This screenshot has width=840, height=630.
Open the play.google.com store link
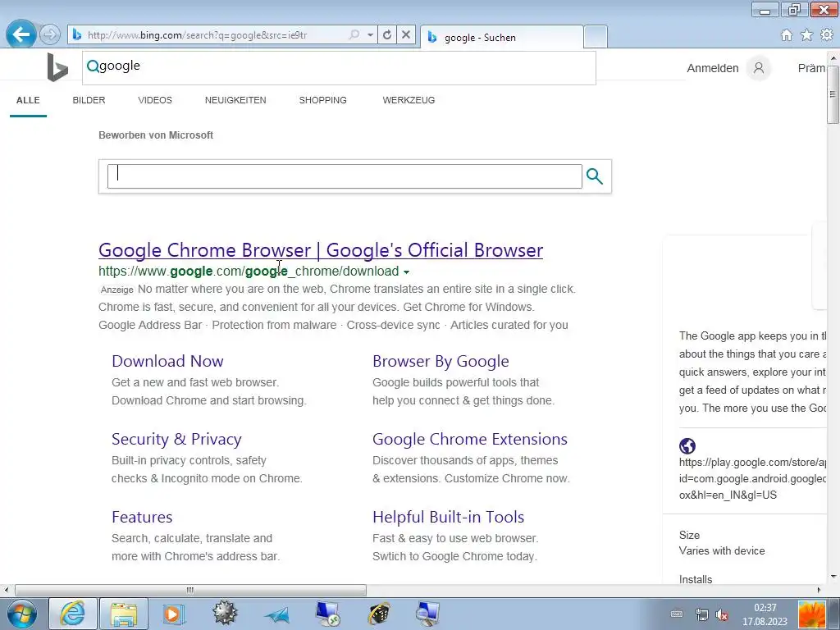tap(753, 478)
